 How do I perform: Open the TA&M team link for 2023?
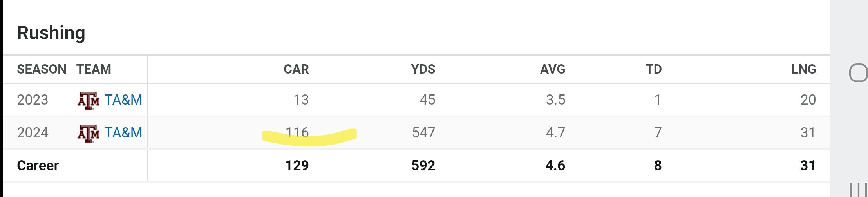click(x=123, y=100)
